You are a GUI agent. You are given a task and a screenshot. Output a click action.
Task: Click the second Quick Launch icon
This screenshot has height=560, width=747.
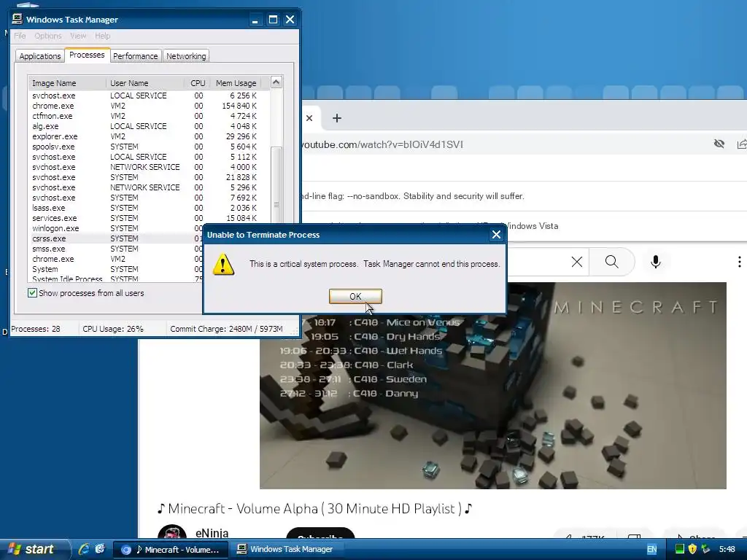(99, 549)
